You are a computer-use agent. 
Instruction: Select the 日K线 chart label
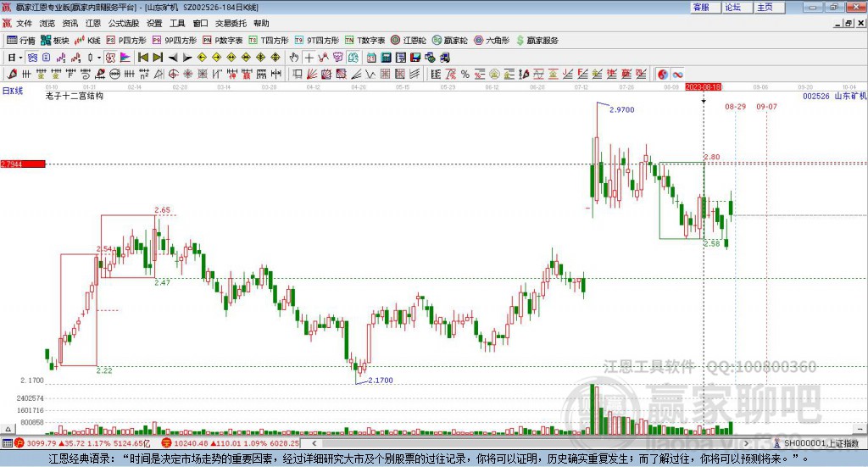12,91
